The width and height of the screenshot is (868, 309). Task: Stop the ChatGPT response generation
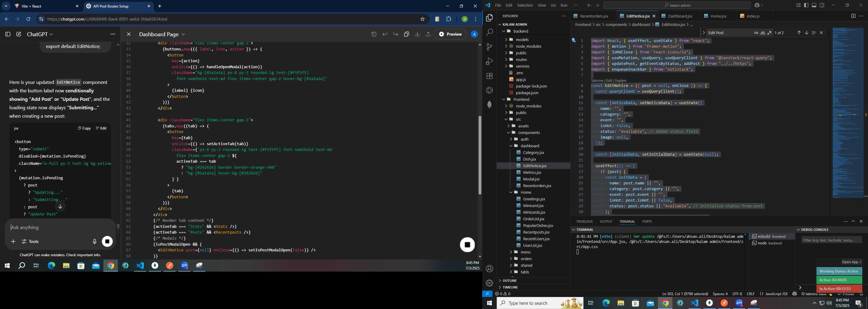tap(108, 241)
